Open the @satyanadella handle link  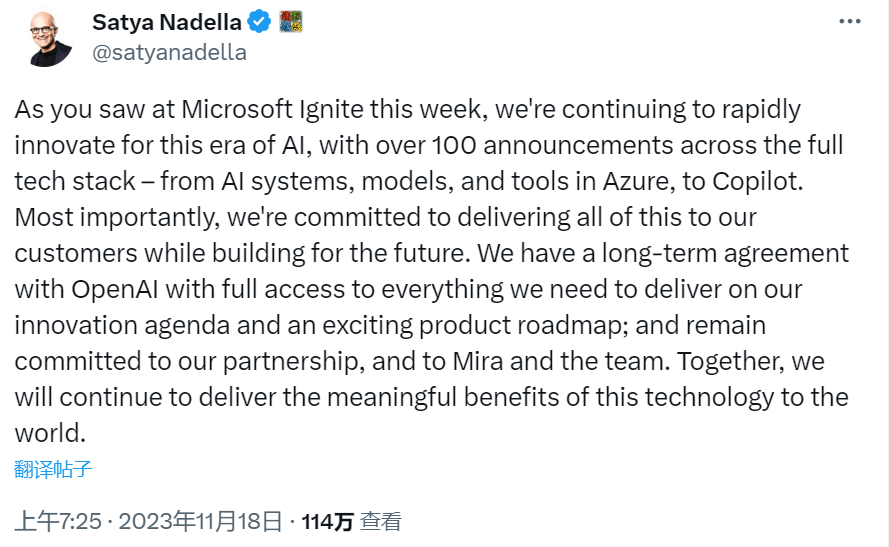click(169, 53)
